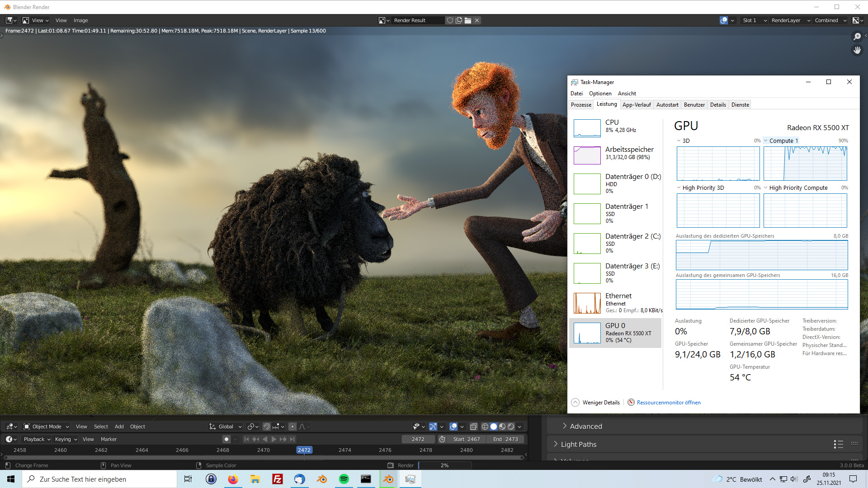868x488 pixels.
Task: Toggle preview range clock icon
Action: coord(443,439)
